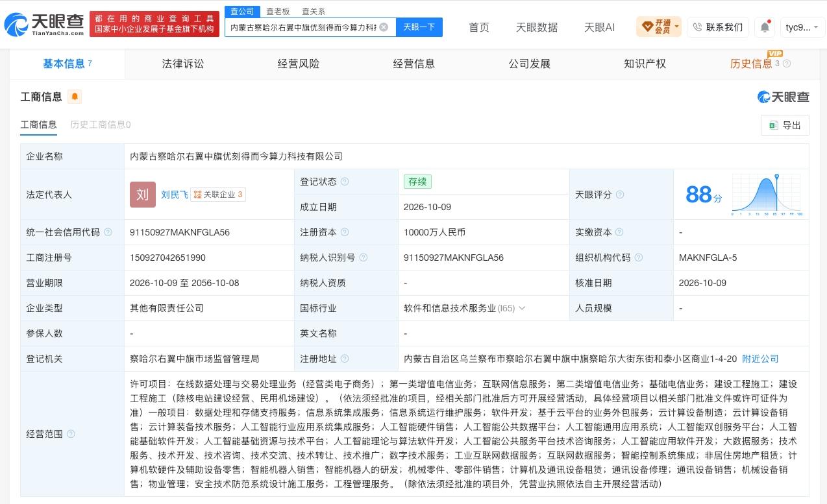
Task: Click the help icon next to 注册资本
Action: [x=345, y=232]
